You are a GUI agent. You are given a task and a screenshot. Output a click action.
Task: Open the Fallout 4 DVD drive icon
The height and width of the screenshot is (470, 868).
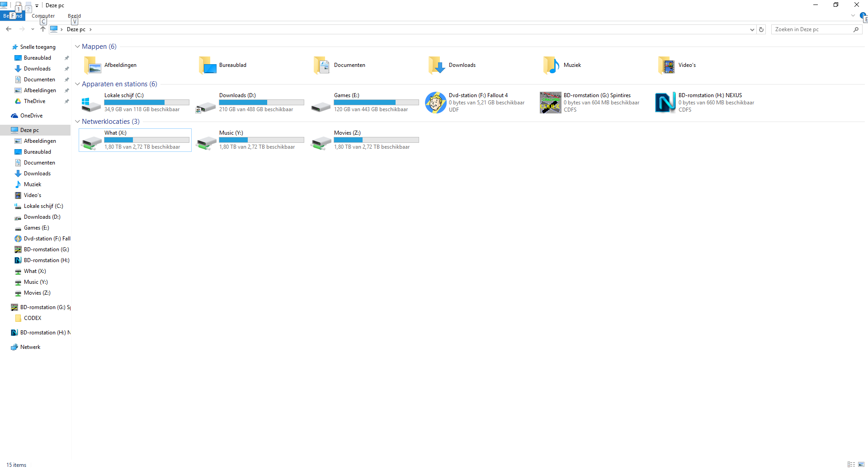[x=435, y=103]
